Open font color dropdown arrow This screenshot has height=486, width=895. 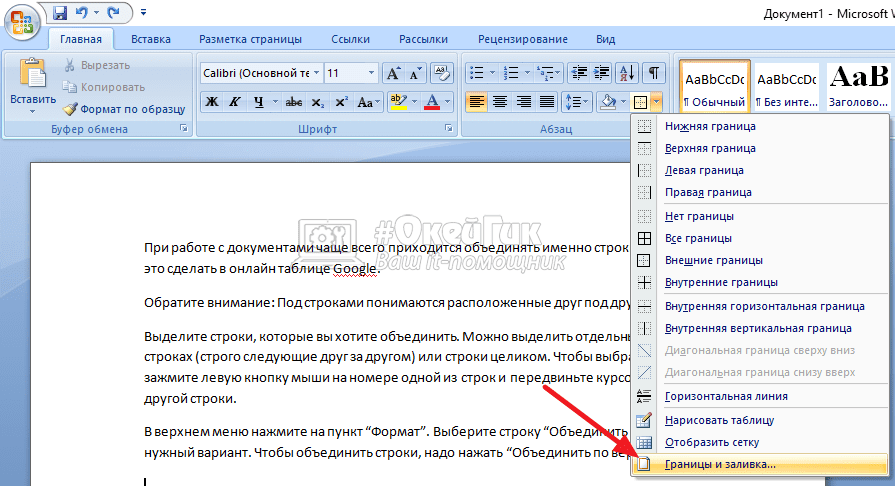[448, 102]
